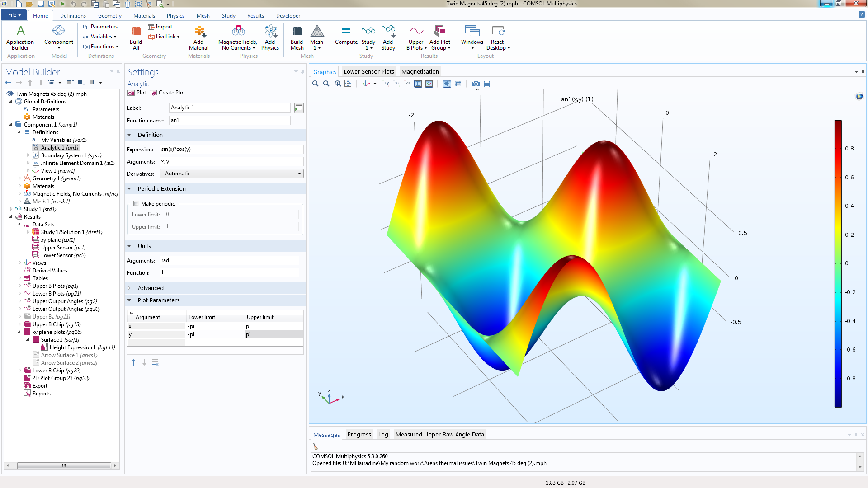Click the Print graphics icon
868x488 pixels.
(487, 84)
